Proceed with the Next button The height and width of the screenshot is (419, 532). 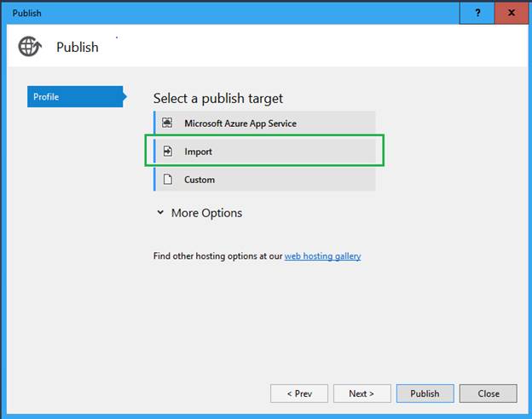tap(361, 393)
